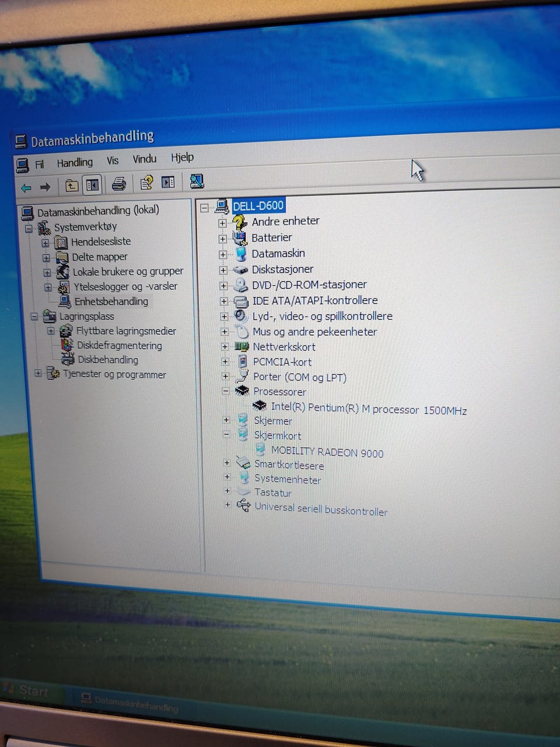Click the Lyd-, video- og spillkontrollere icon

[241, 316]
